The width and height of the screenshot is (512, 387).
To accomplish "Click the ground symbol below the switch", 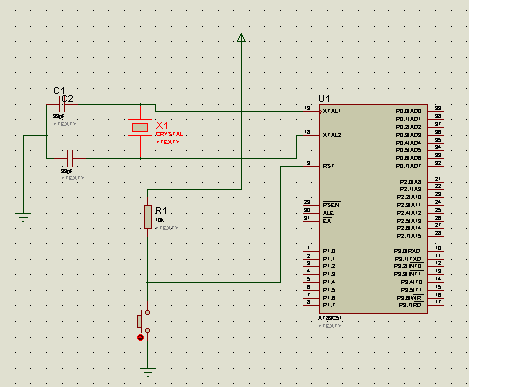I will 148,372.
